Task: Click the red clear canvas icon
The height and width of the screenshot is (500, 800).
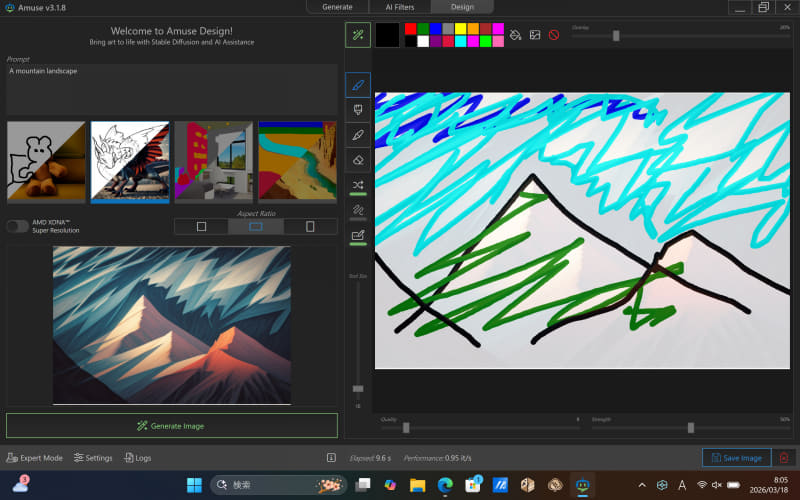Action: [554, 35]
